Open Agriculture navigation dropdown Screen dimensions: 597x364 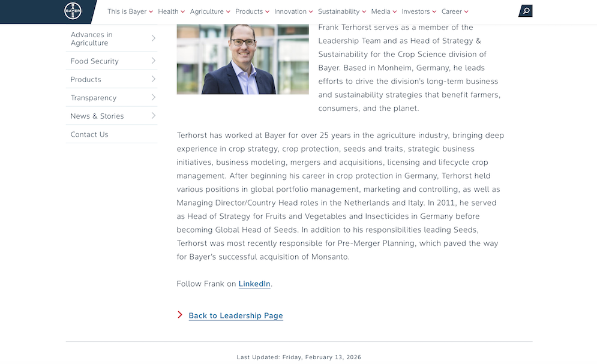210,11
